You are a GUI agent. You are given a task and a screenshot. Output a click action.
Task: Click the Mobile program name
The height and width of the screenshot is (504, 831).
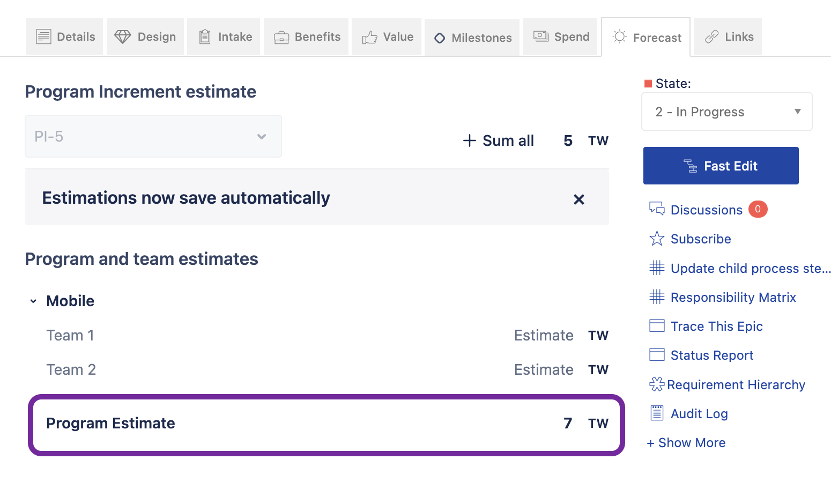point(70,301)
